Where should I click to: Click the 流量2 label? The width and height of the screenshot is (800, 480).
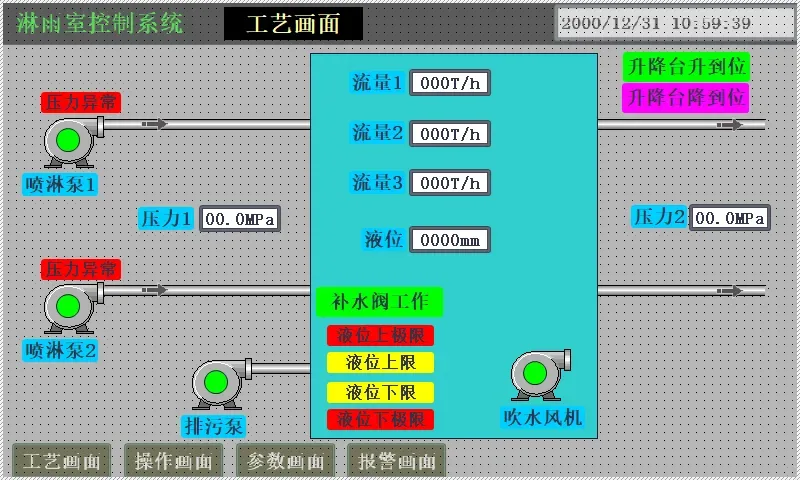click(x=378, y=133)
